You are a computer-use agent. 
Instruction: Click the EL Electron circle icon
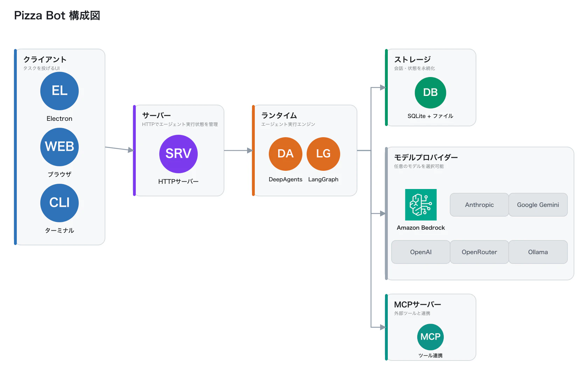click(59, 91)
